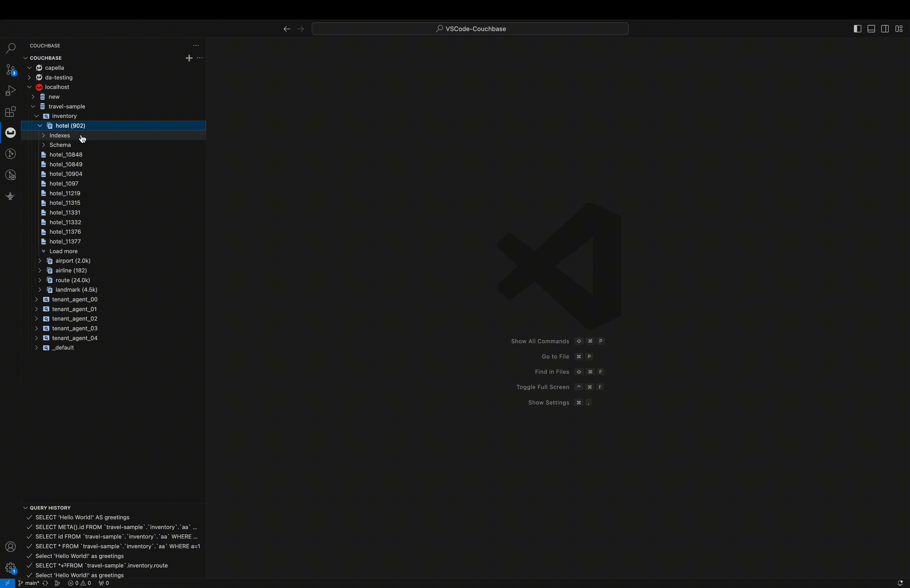Click the git graph status bar icon

click(x=57, y=583)
